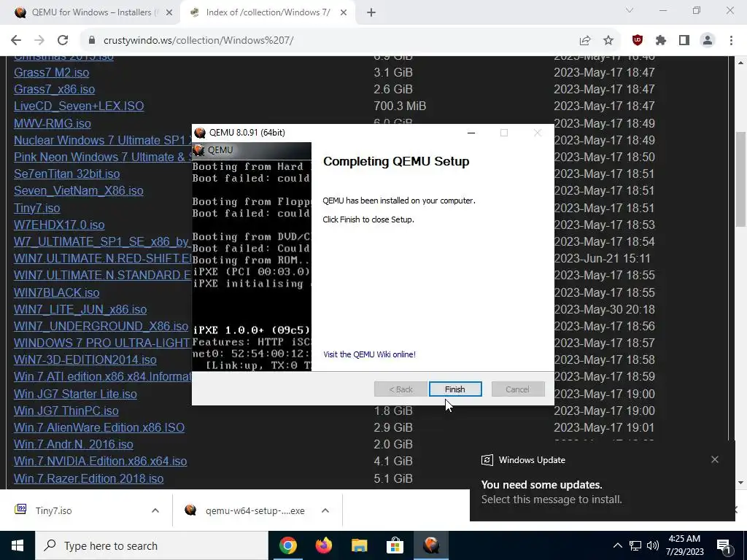Open the WIN7BLACK.iso link

[57, 292]
